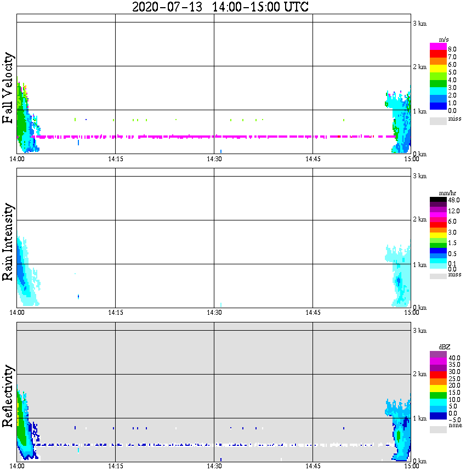Click the "6.0" value in the m/s legend
The width and height of the screenshot is (466, 476).
pos(452,65)
